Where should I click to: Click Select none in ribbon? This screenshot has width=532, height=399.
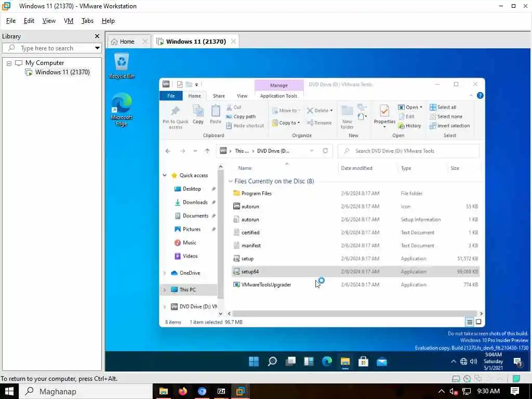point(446,117)
